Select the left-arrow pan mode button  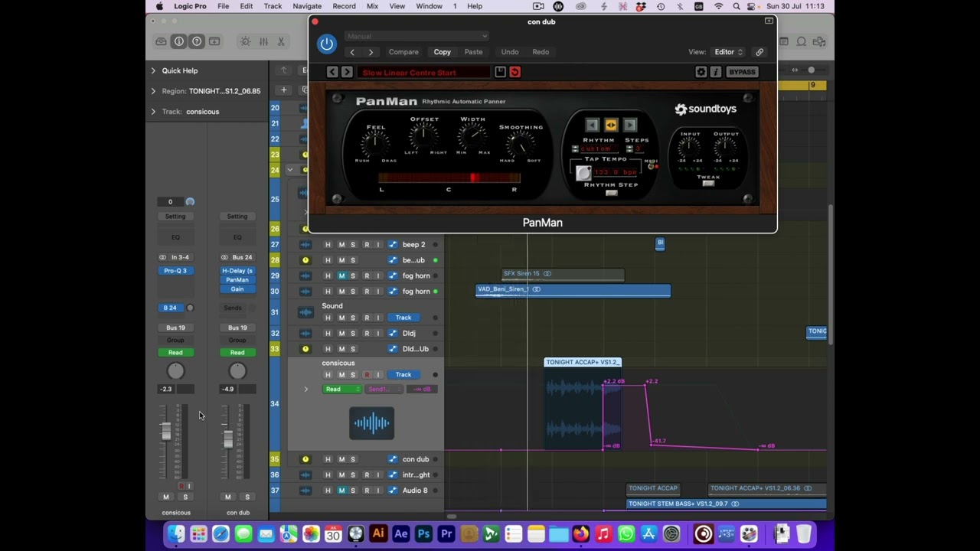tap(592, 125)
